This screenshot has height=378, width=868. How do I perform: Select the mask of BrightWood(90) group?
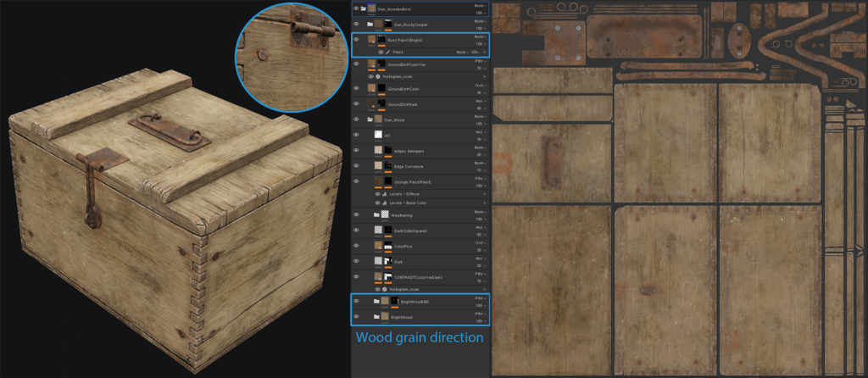(395, 301)
